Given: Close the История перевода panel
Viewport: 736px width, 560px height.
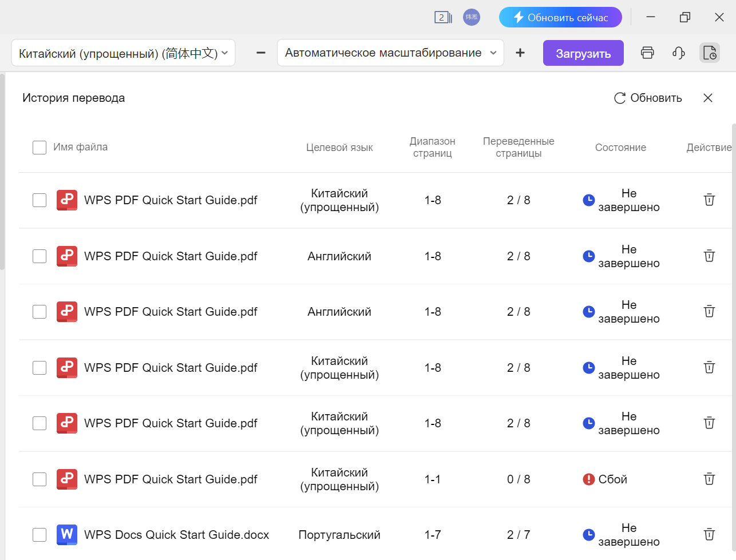Looking at the screenshot, I should click(x=708, y=98).
